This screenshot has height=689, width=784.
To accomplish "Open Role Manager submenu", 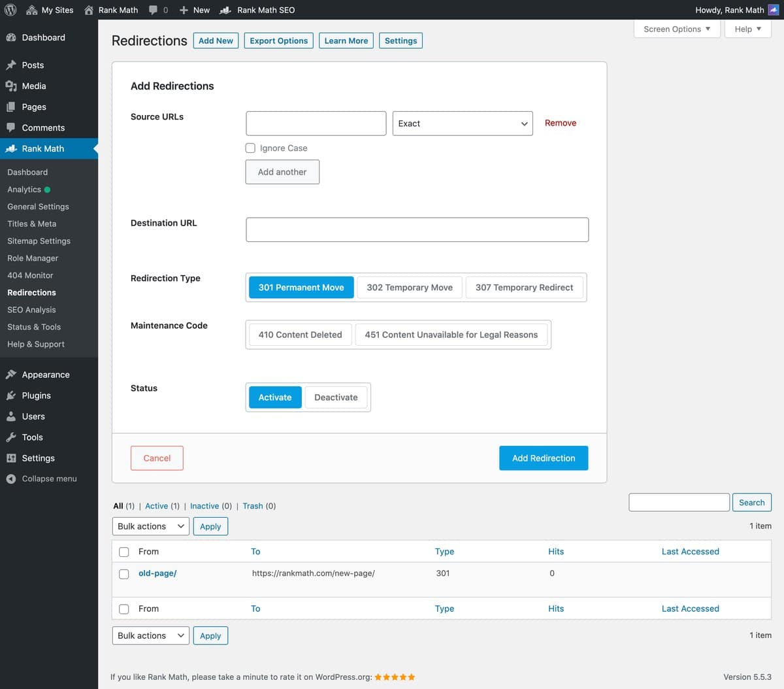I will click(x=33, y=258).
